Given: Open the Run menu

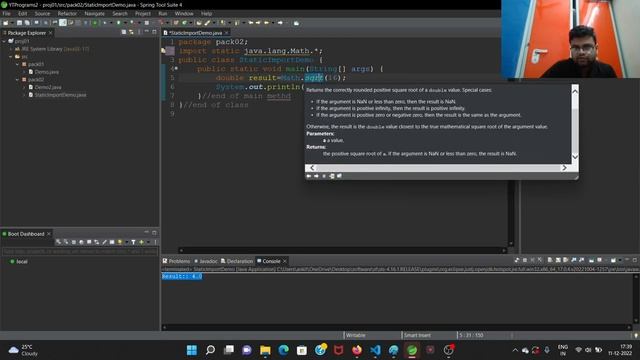Looking at the screenshot, I should (x=163, y=13).
